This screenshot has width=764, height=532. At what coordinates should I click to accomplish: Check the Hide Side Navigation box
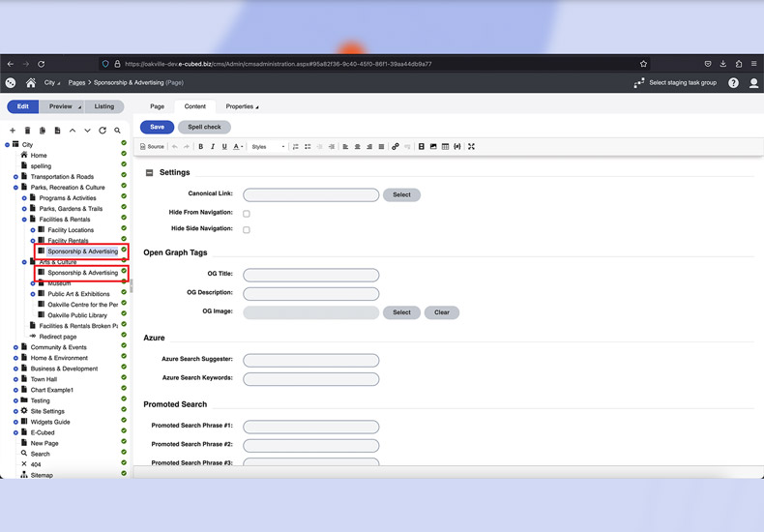(x=247, y=229)
